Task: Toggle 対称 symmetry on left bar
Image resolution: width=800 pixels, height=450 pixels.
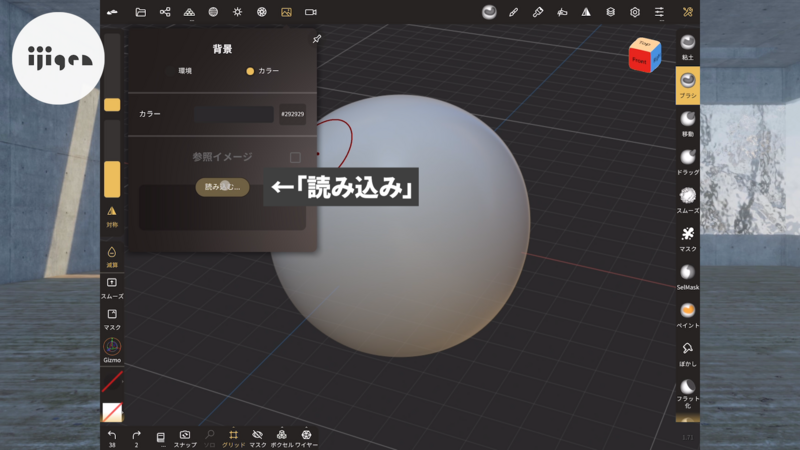Action: pos(112,216)
